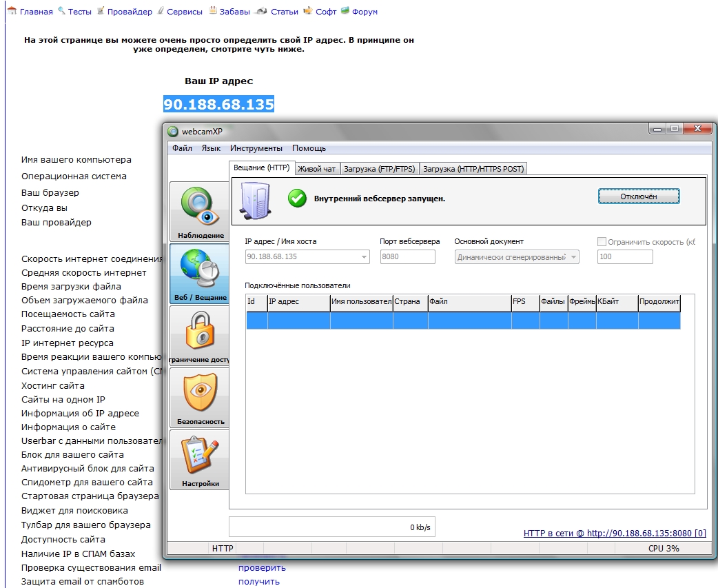Click the icon beside Софт
The height and width of the screenshot is (588, 718).
click(308, 10)
